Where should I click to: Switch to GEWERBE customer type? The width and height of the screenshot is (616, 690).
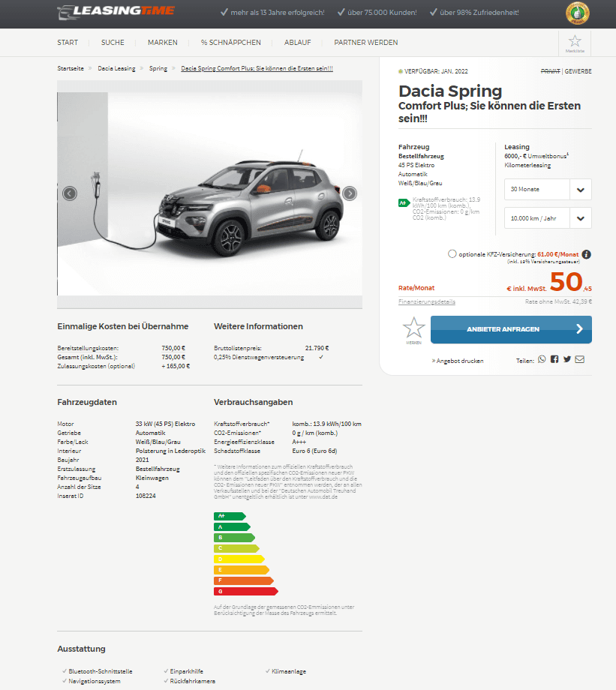pos(578,71)
